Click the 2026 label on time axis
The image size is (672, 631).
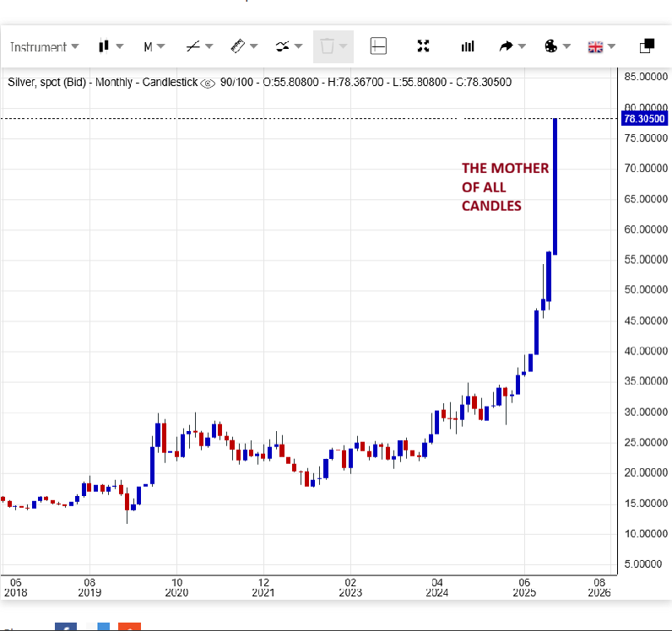pyautogui.click(x=599, y=594)
